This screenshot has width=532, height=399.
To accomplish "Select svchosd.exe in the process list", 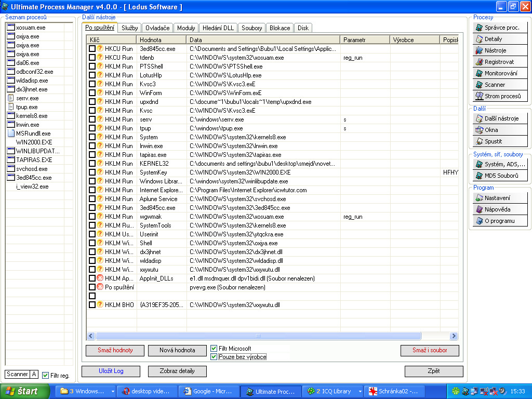I will tap(32, 169).
